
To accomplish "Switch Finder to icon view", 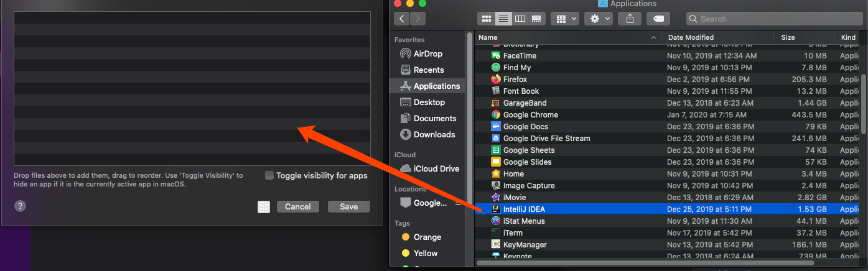I will coord(487,19).
